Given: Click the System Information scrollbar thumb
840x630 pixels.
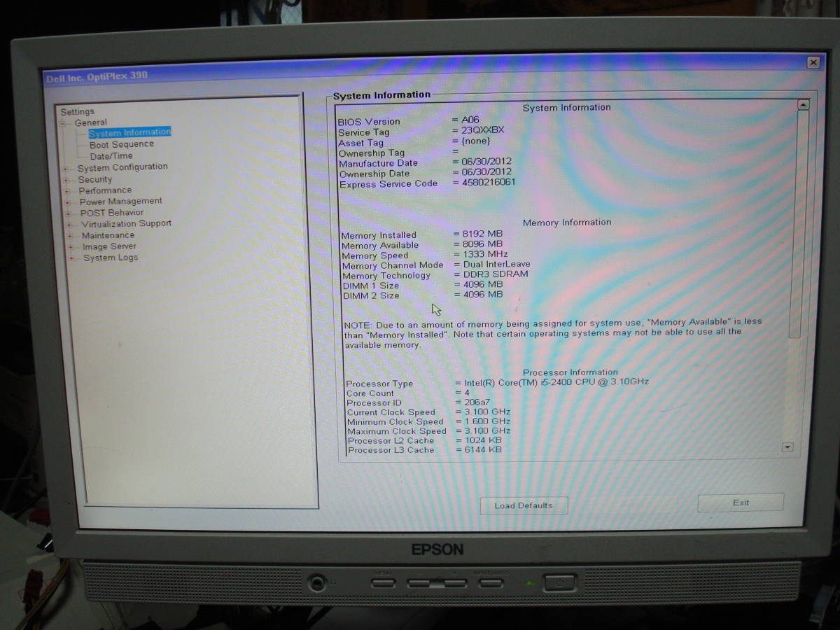Looking at the screenshot, I should point(797,224).
